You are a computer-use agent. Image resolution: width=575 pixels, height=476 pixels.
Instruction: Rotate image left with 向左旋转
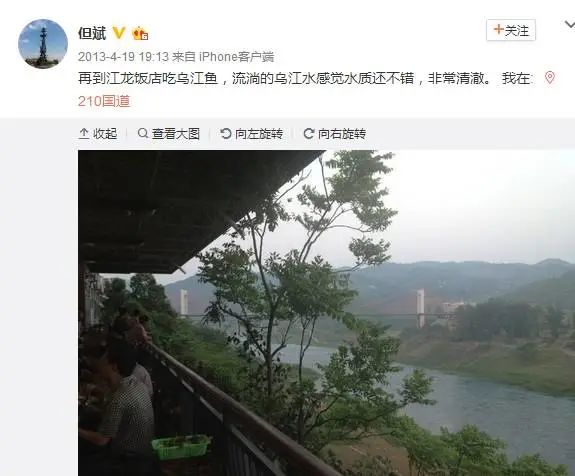pyautogui.click(x=252, y=134)
